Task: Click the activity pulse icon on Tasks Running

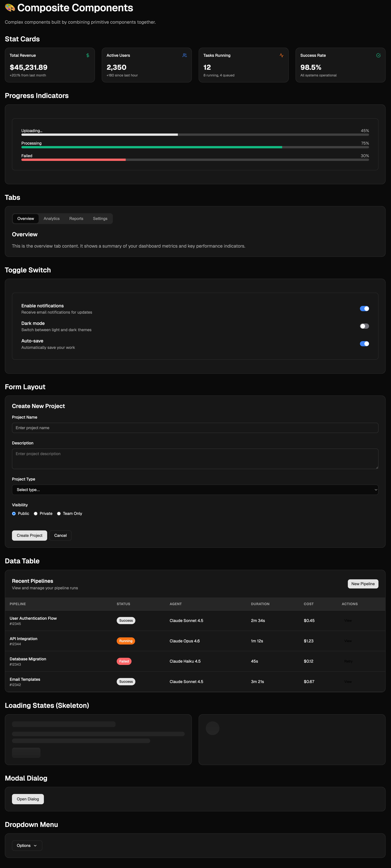Action: (281, 55)
